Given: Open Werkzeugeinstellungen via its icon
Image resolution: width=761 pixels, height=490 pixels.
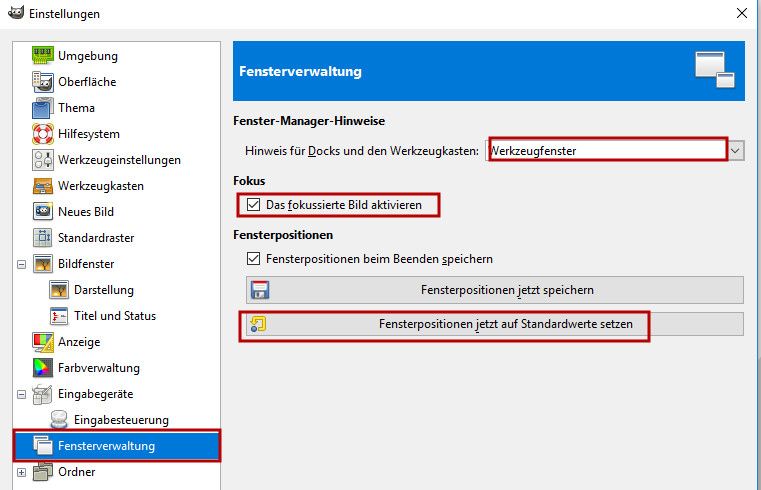Looking at the screenshot, I should 42,159.
